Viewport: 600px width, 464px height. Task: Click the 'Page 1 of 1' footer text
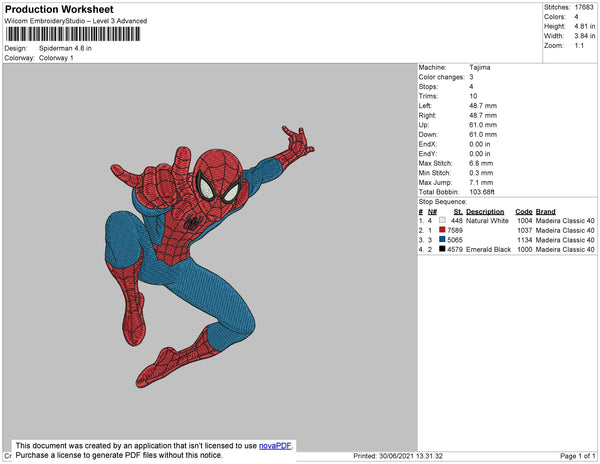point(577,456)
